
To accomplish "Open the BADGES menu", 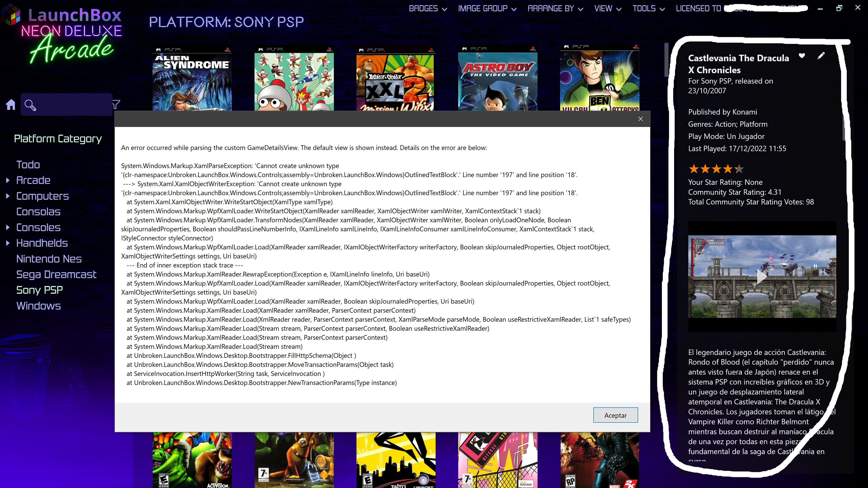I will click(x=428, y=8).
